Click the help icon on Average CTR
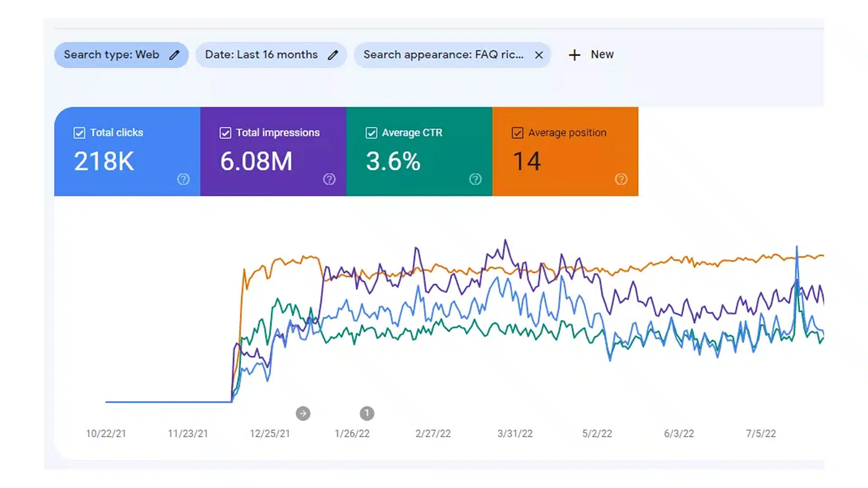 point(475,179)
